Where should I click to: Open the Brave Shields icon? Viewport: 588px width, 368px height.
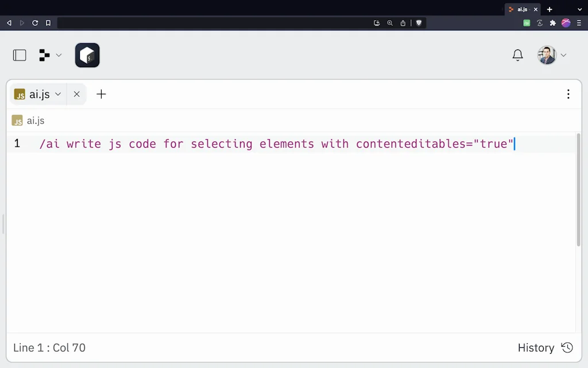[x=419, y=23]
